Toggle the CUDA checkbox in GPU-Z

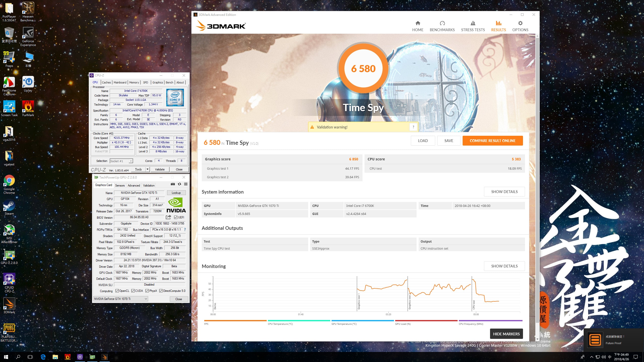tap(133, 291)
